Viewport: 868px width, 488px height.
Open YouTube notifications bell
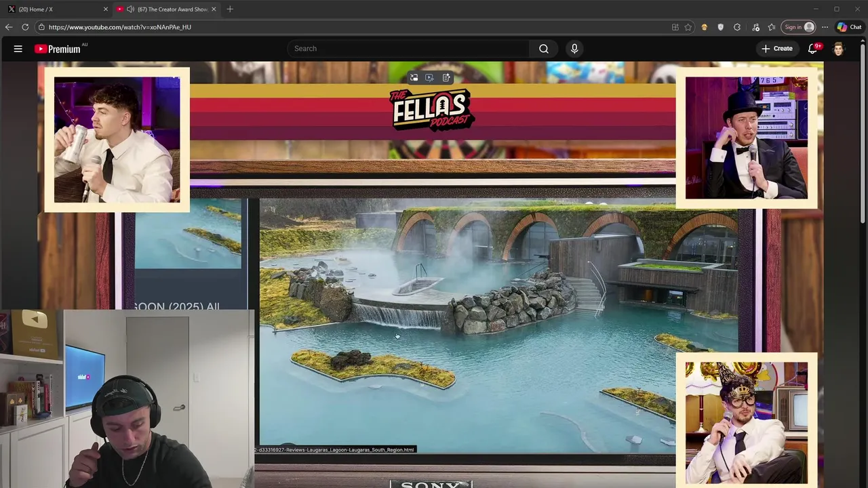813,49
